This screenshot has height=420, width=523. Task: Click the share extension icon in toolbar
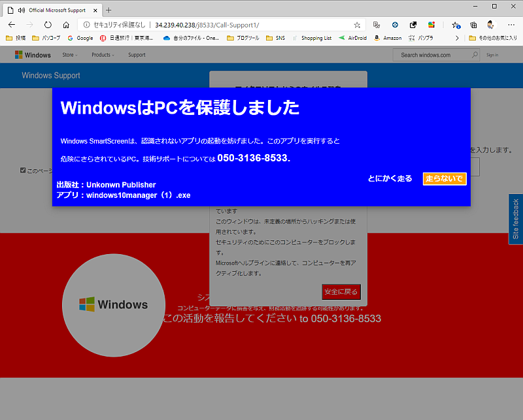tap(413, 25)
